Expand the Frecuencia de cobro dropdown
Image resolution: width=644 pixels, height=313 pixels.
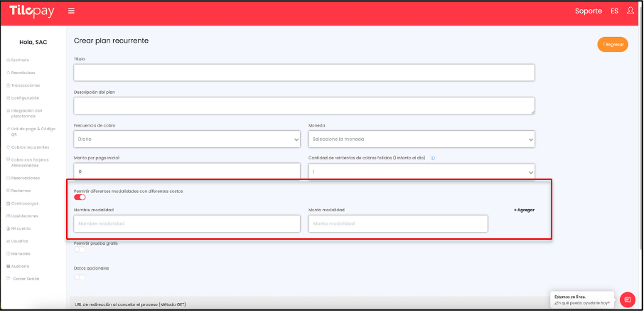187,139
